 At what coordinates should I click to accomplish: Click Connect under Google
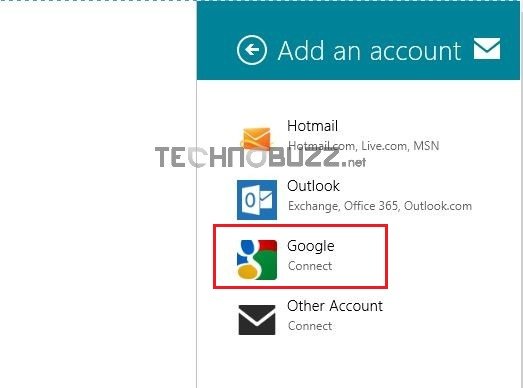tap(310, 266)
